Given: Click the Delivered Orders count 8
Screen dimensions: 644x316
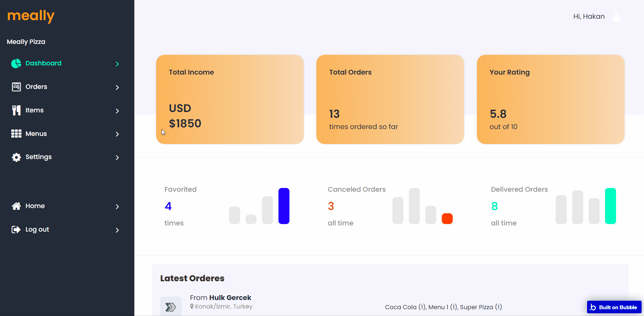Looking at the screenshot, I should (x=494, y=206).
